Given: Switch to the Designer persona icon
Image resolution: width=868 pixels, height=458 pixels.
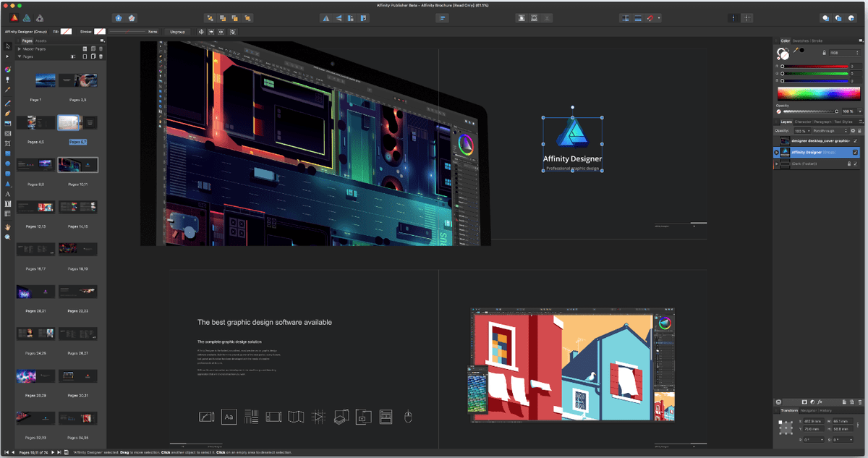Looking at the screenshot, I should pos(27,17).
